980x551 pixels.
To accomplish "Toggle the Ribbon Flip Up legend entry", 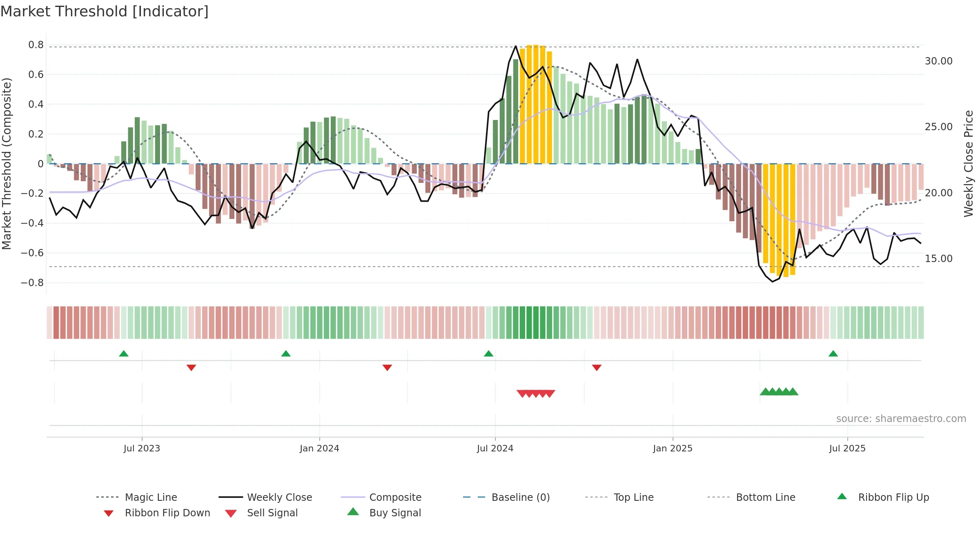I will coord(883,497).
